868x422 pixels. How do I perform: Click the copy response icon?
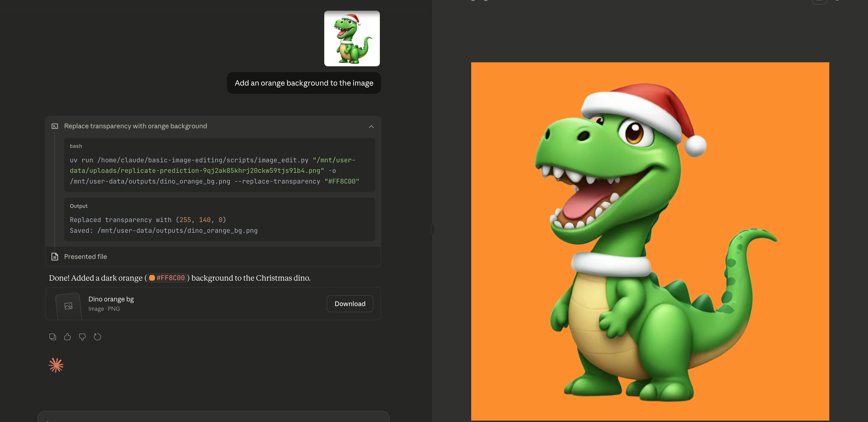click(x=52, y=337)
